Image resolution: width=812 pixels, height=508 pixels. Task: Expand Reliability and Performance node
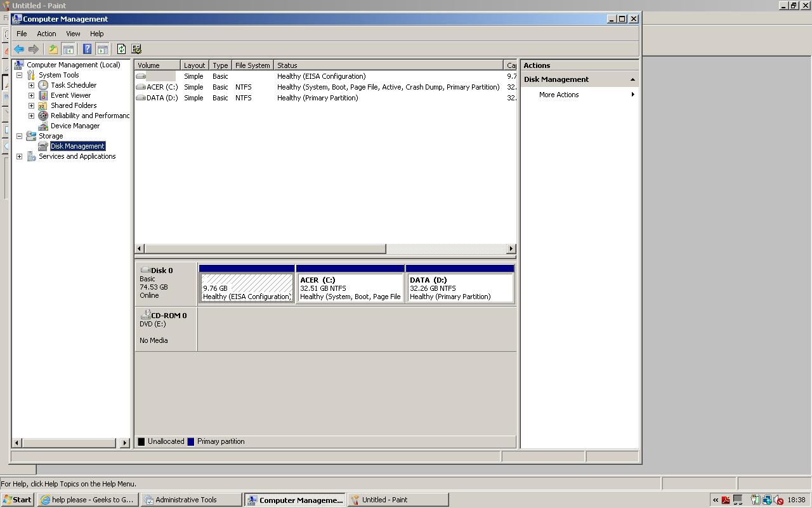[31, 116]
